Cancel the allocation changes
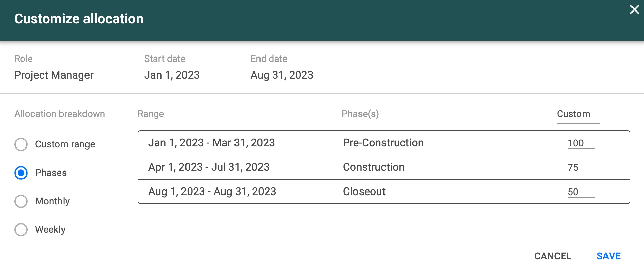The width and height of the screenshot is (644, 274). 553,256
